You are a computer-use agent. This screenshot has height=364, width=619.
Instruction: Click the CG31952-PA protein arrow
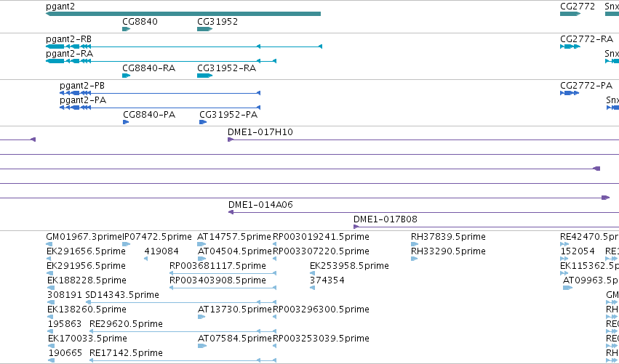(203, 122)
